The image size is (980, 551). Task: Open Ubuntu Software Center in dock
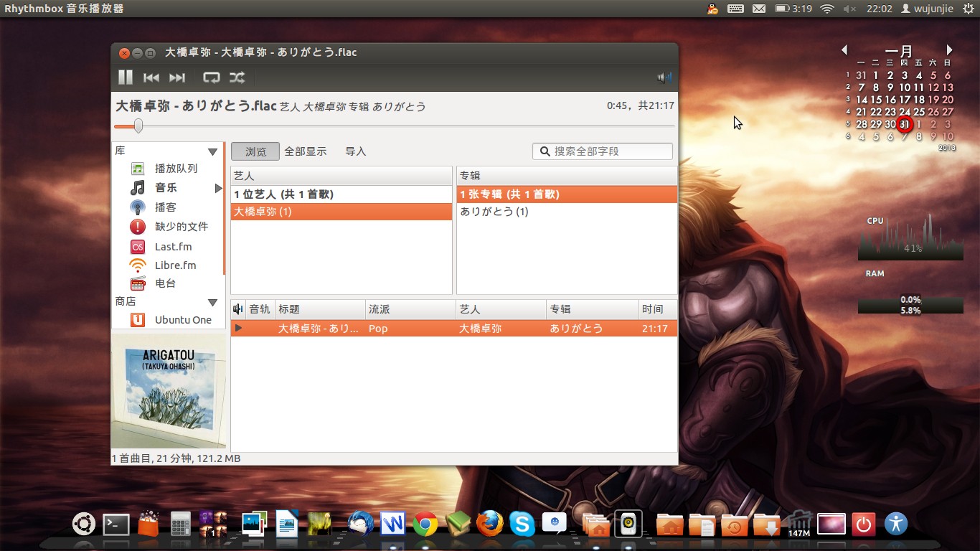tap(148, 524)
